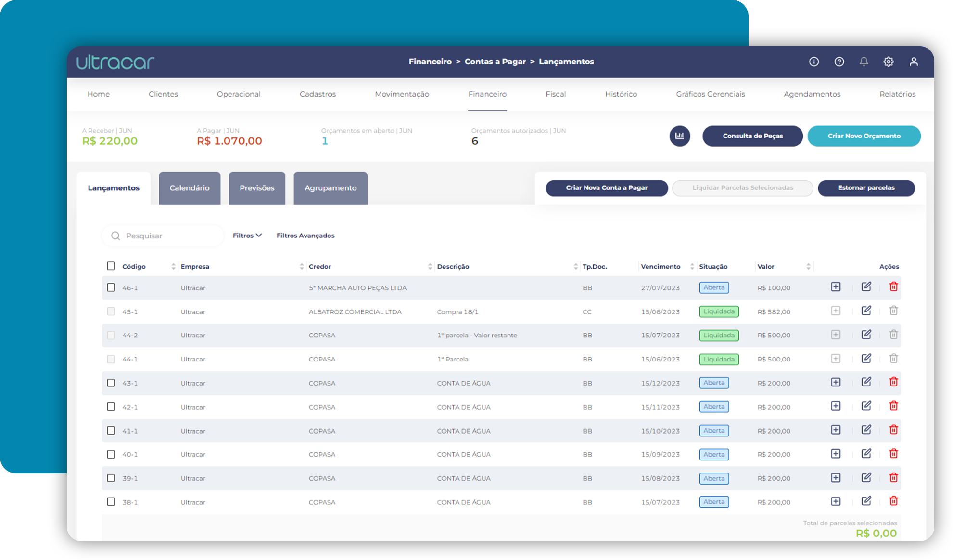Click the user profile icon
953x560 pixels.
pyautogui.click(x=914, y=62)
